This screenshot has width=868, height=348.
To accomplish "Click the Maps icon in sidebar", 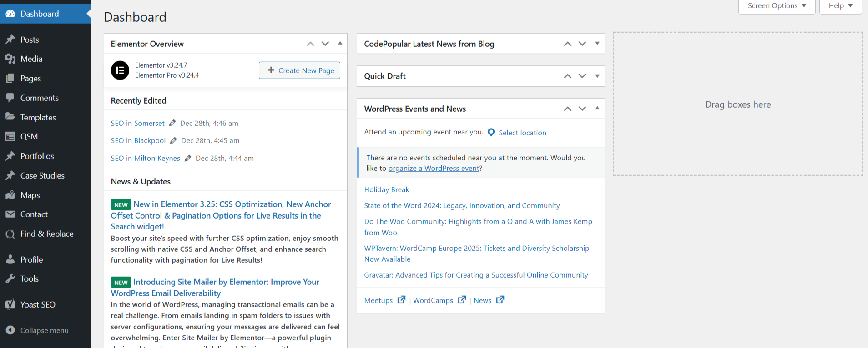I will pos(10,195).
